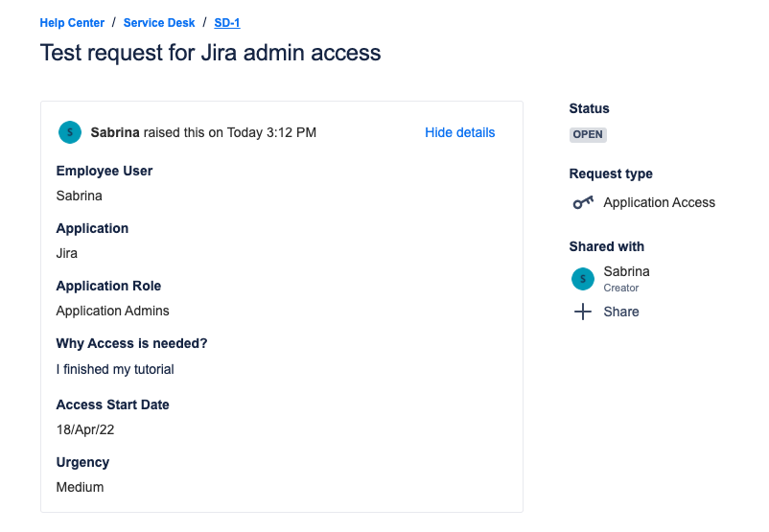Viewport: 769px width, 532px height.
Task: Click the Sabrina name in Shared with
Action: pyautogui.click(x=626, y=271)
